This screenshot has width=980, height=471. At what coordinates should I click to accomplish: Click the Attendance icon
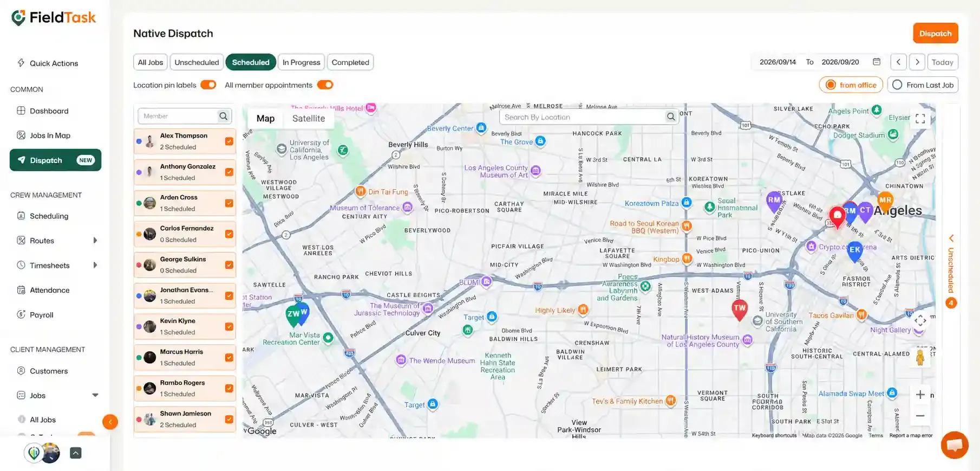(21, 290)
